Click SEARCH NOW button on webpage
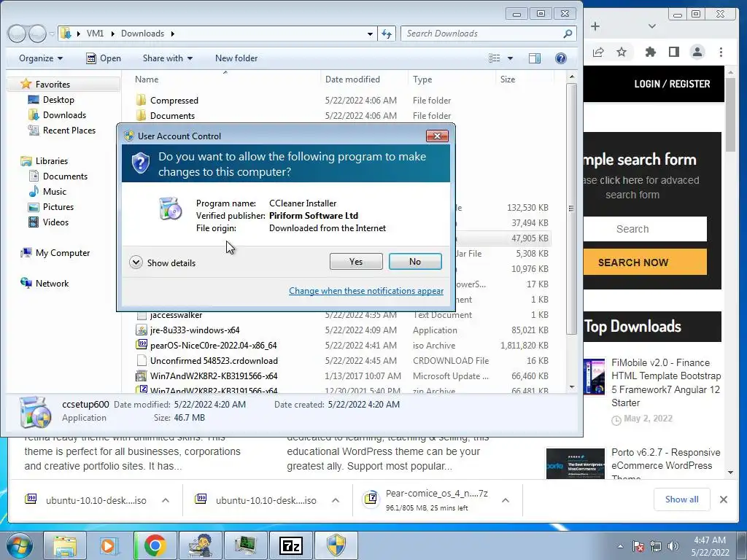This screenshot has width=747, height=560. point(645,262)
